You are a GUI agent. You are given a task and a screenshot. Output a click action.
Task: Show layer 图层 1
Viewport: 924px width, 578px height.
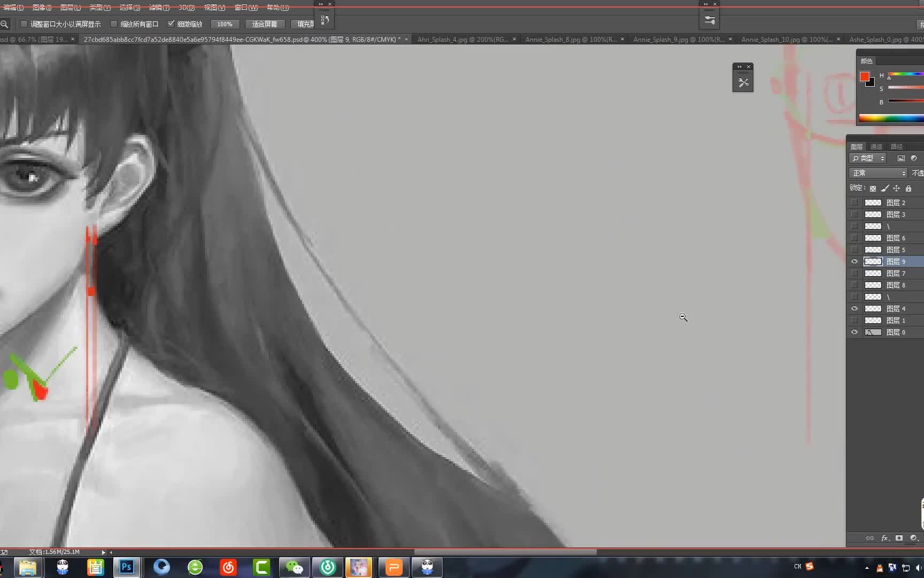[854, 321]
